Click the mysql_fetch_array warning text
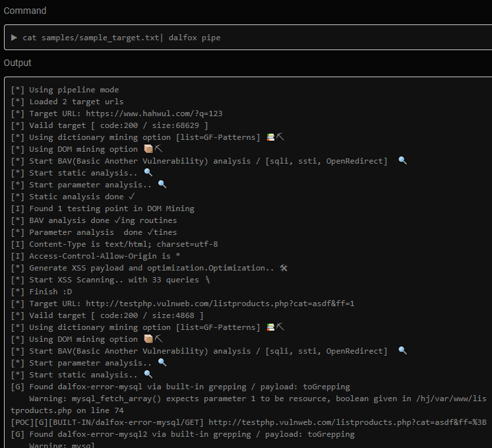 249,404
